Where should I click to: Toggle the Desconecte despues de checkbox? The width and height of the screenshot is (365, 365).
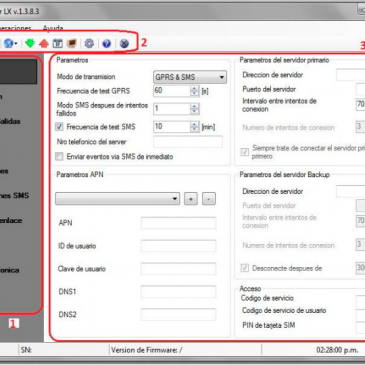245,268
